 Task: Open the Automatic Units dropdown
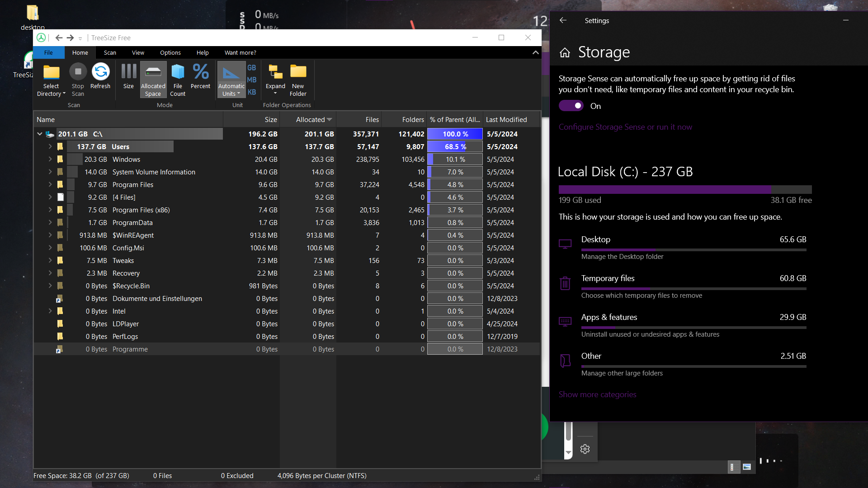click(231, 90)
